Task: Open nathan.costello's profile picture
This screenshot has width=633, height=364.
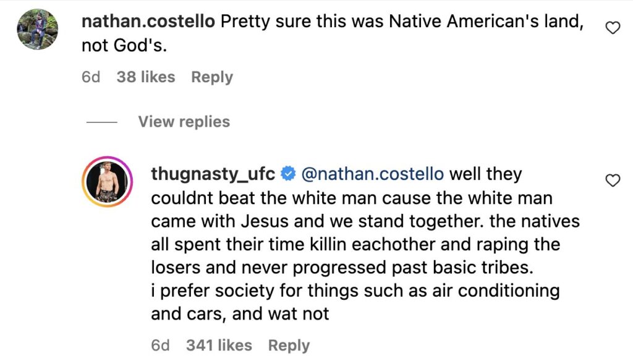Action: click(x=38, y=30)
